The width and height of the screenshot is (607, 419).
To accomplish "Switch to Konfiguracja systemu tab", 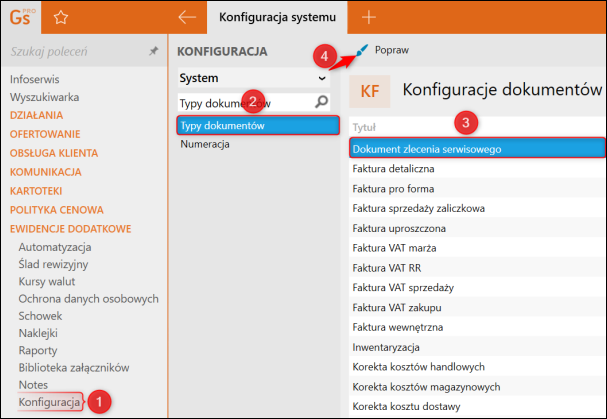I will click(x=277, y=17).
